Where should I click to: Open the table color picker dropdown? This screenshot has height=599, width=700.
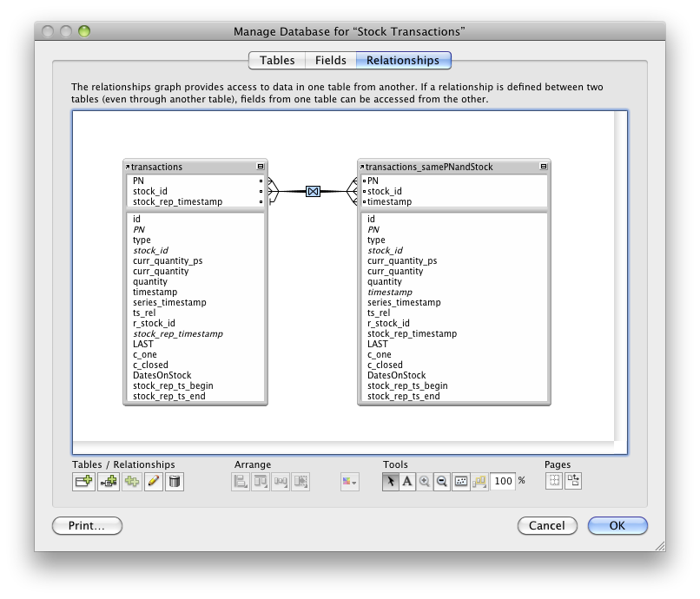pos(349,482)
